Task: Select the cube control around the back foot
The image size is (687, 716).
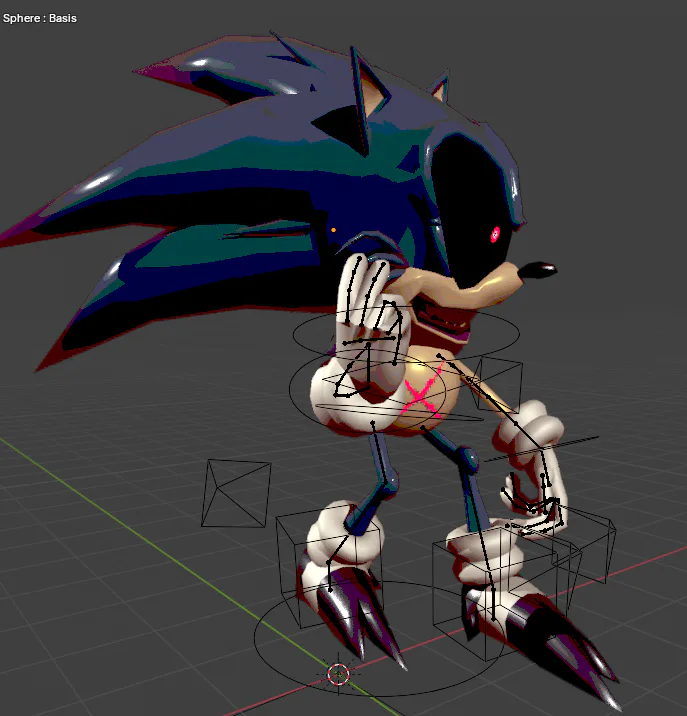Action: [x=330, y=565]
